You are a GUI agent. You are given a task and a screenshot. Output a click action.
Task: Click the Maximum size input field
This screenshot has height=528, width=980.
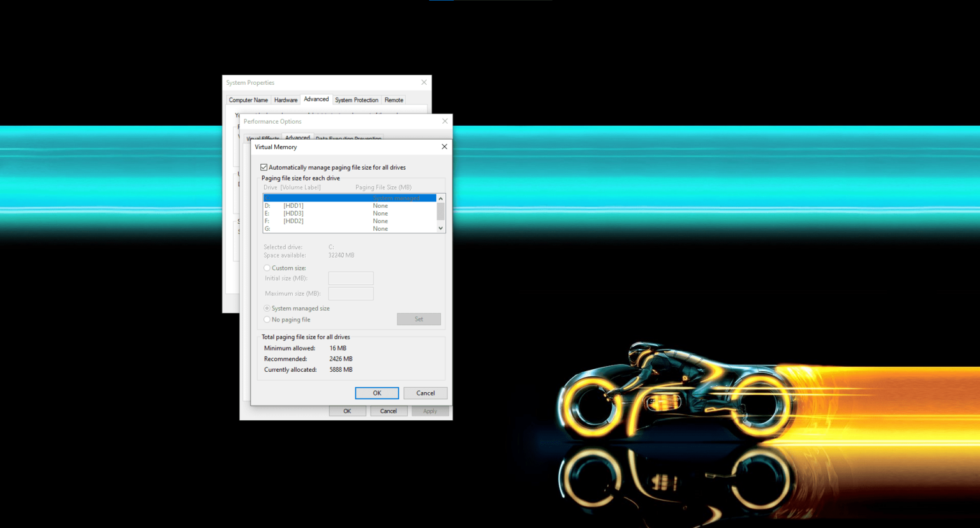pos(350,293)
